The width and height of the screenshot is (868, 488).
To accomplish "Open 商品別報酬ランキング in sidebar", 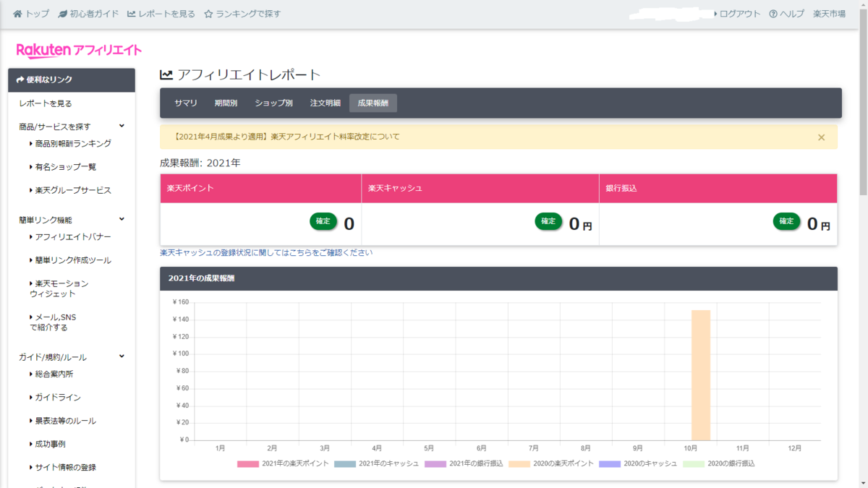I will point(73,143).
